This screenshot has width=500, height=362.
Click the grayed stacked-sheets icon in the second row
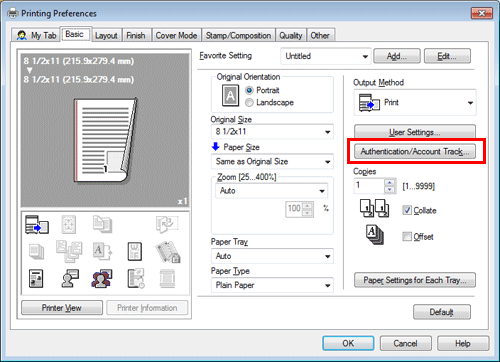(x=36, y=251)
